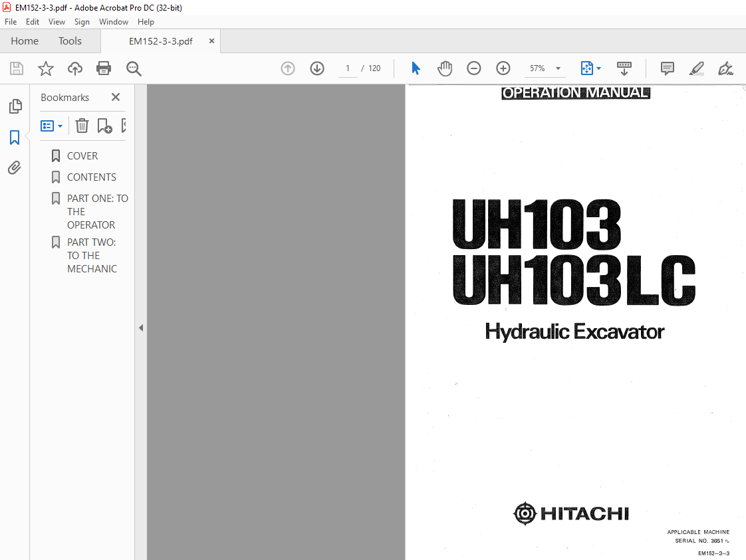Open PART TWO: TO THE MECHANIC bookmark
Screen dimensions: 746x560
coord(92,255)
